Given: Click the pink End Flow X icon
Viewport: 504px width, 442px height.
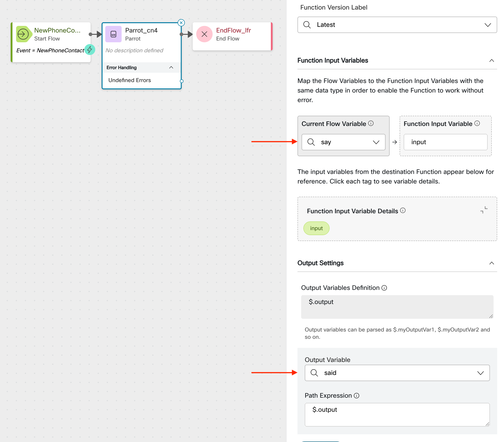Looking at the screenshot, I should (204, 34).
